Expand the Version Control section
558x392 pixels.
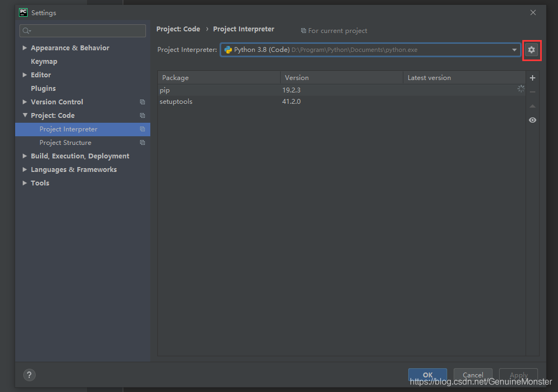click(x=24, y=102)
